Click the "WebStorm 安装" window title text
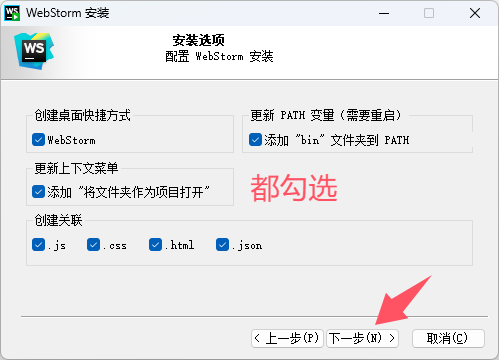Screen dimensions: 499x360 click(68, 13)
